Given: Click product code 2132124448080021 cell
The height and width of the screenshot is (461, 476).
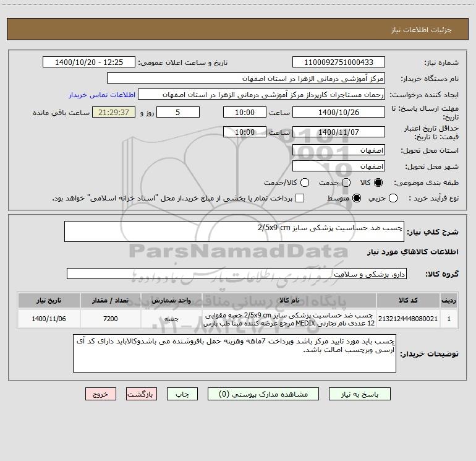Looking at the screenshot, I should [408, 319].
